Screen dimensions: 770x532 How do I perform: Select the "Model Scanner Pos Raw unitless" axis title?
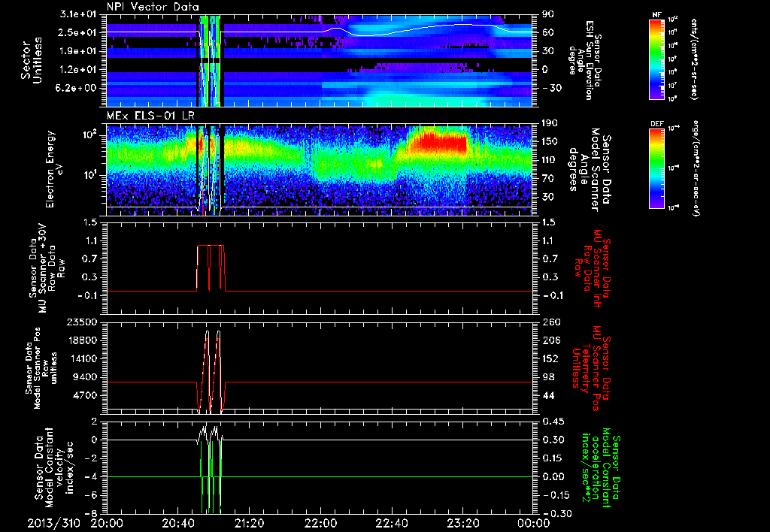click(x=43, y=368)
